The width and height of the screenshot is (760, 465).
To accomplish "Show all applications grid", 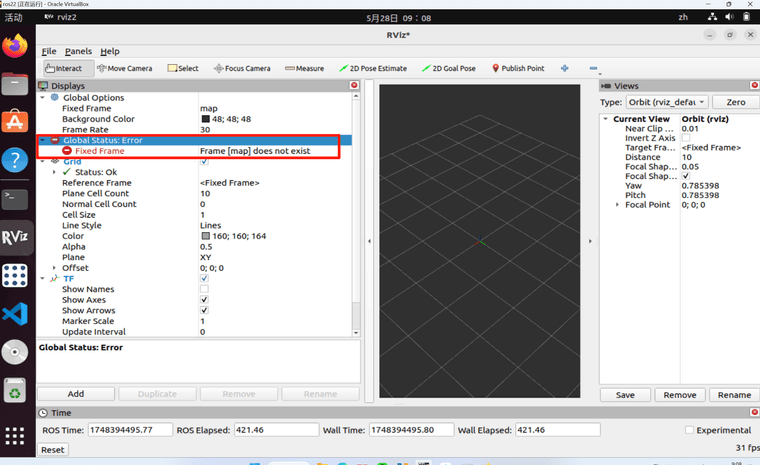I will (15, 435).
